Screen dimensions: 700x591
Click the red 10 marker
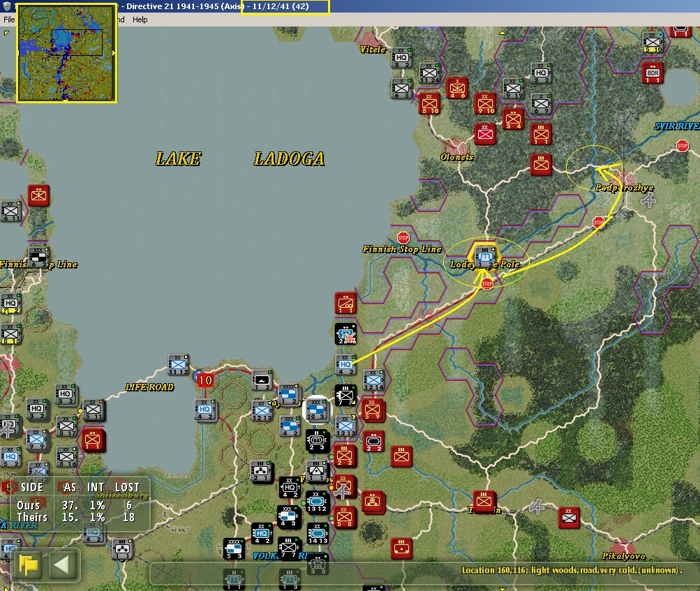205,380
